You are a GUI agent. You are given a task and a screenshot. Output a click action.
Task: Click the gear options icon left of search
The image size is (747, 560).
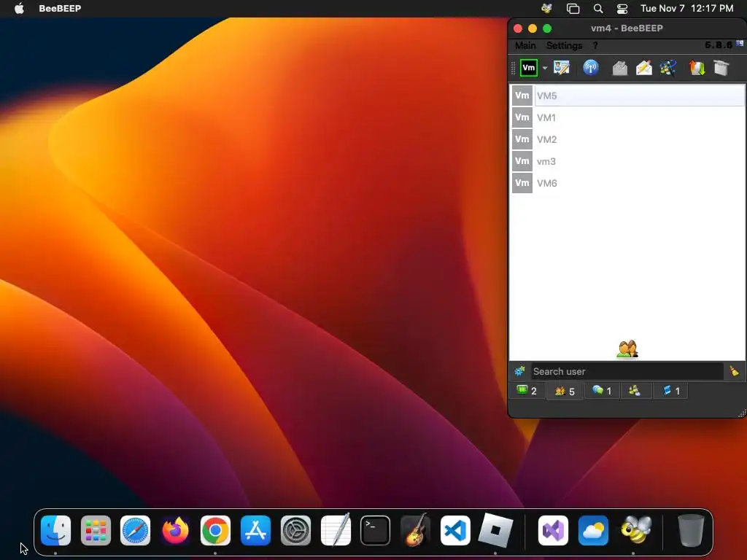(519, 371)
